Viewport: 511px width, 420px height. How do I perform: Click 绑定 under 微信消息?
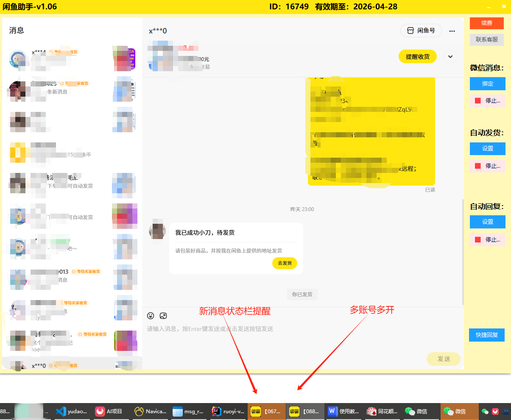tap(488, 84)
